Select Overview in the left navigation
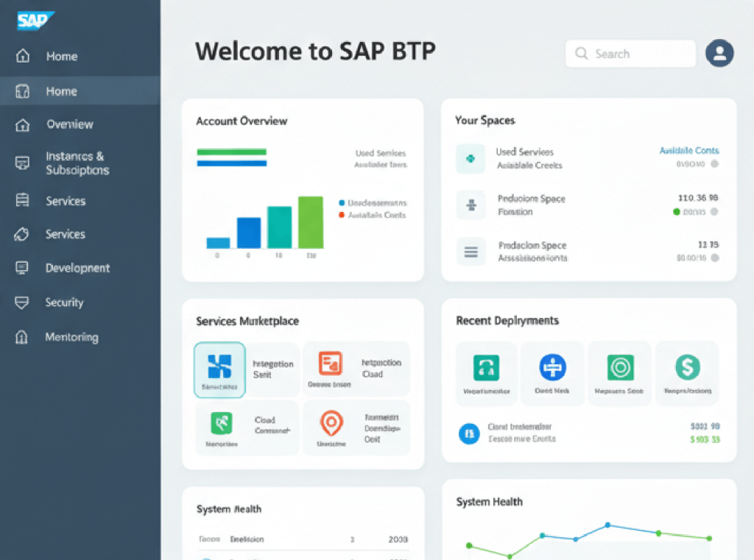Screen dimensions: 754x560 [x=70, y=124]
